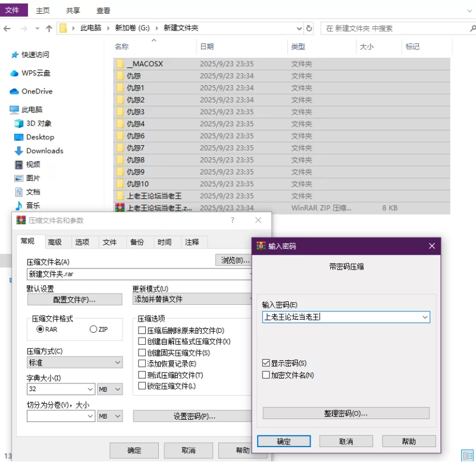Open the 查看 ribbon tab

tap(104, 10)
